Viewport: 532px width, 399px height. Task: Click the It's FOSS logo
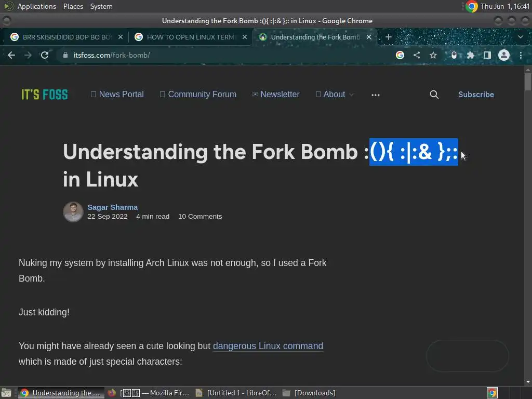point(45,95)
